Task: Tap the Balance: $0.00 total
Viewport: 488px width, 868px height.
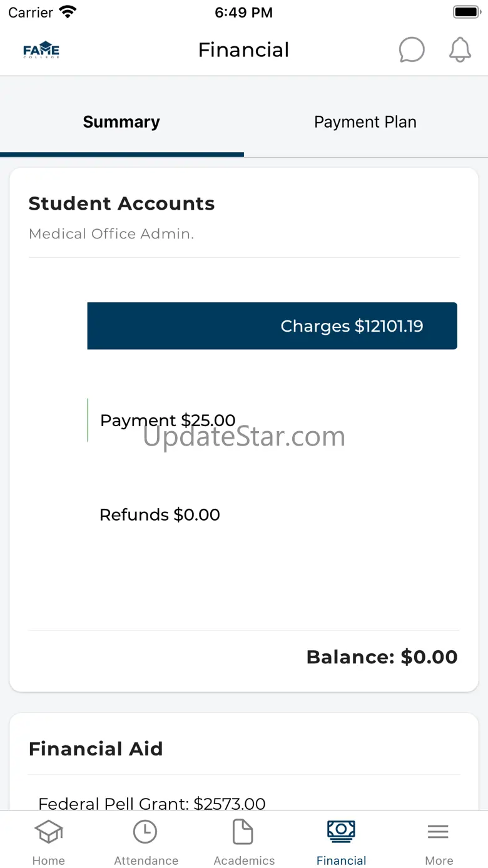Action: click(x=382, y=657)
